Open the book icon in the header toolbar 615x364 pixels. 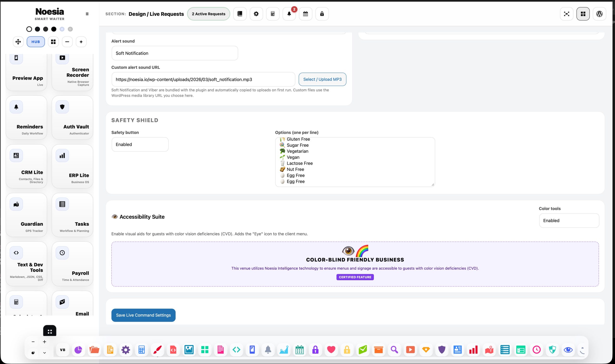click(240, 14)
